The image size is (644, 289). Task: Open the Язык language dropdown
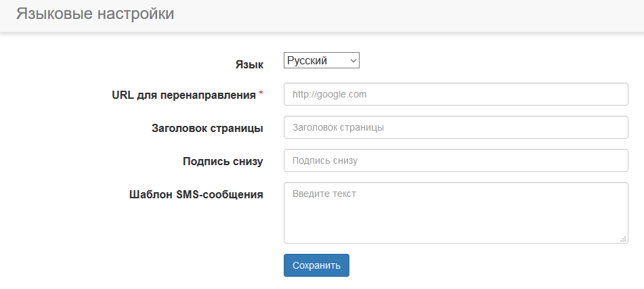click(321, 61)
